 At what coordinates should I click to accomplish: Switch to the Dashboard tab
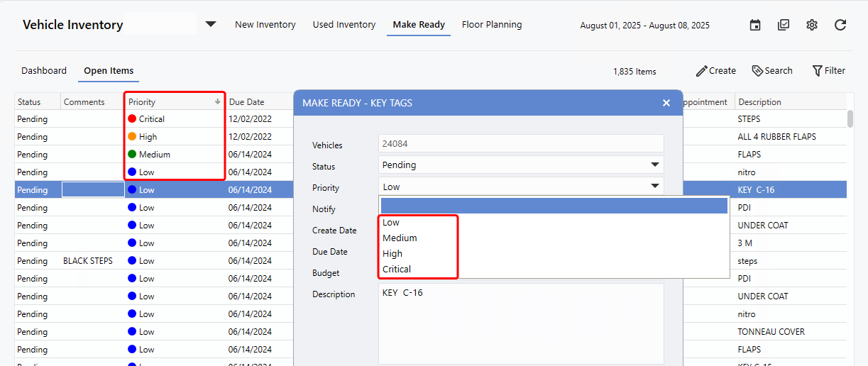[44, 71]
